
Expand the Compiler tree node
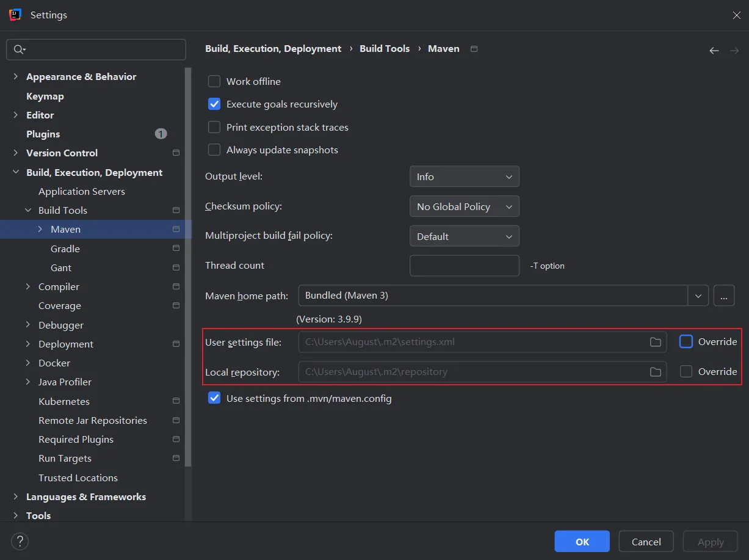click(x=28, y=286)
